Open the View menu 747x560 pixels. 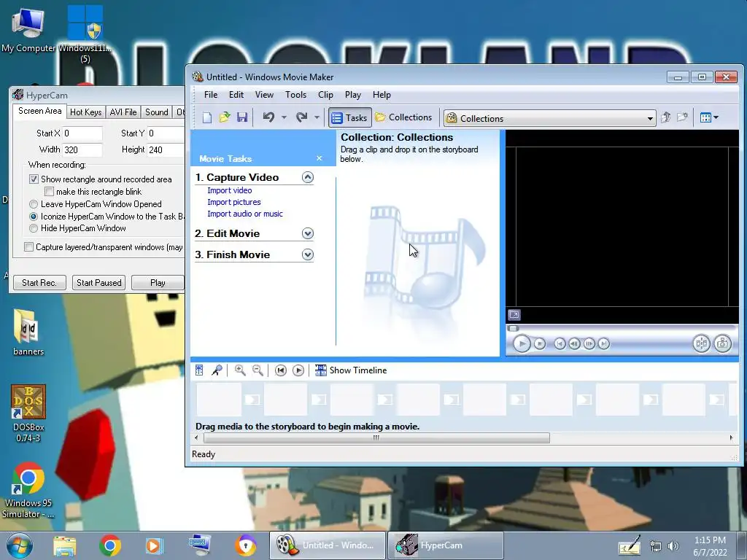pos(264,95)
